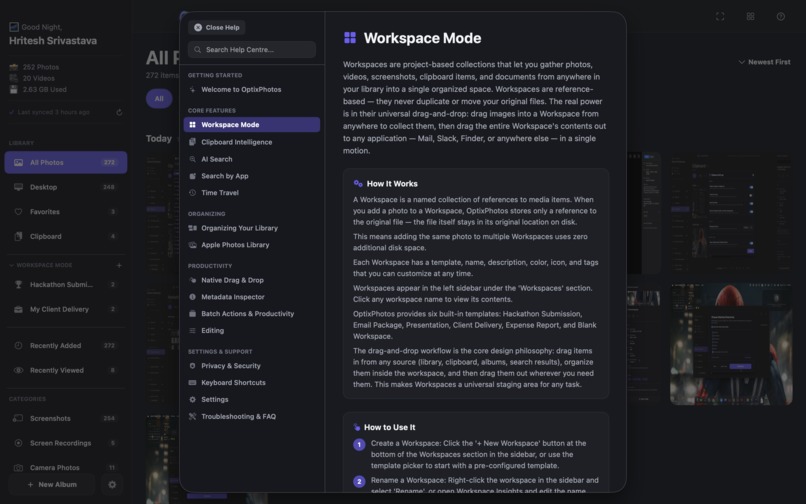The width and height of the screenshot is (806, 504).
Task: Click the Clipboard Intelligence icon
Action: coord(192,142)
